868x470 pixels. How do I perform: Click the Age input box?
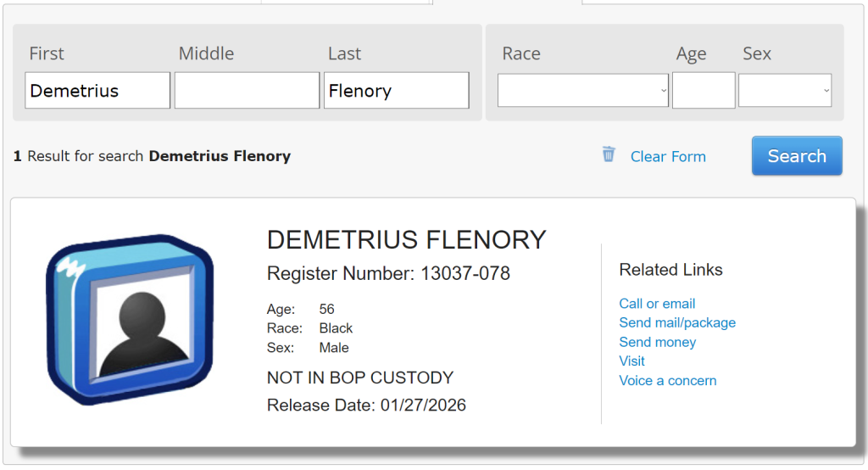(704, 91)
